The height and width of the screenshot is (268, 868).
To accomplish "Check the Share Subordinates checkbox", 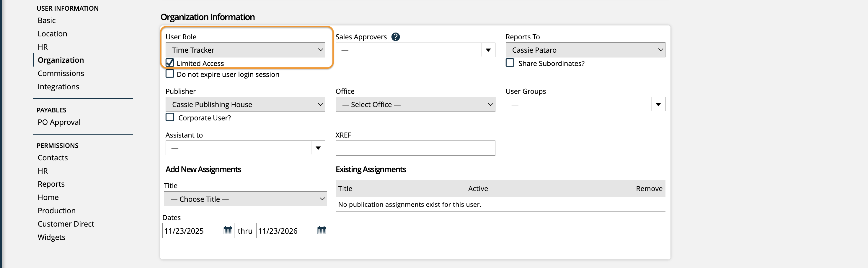I will tap(510, 63).
